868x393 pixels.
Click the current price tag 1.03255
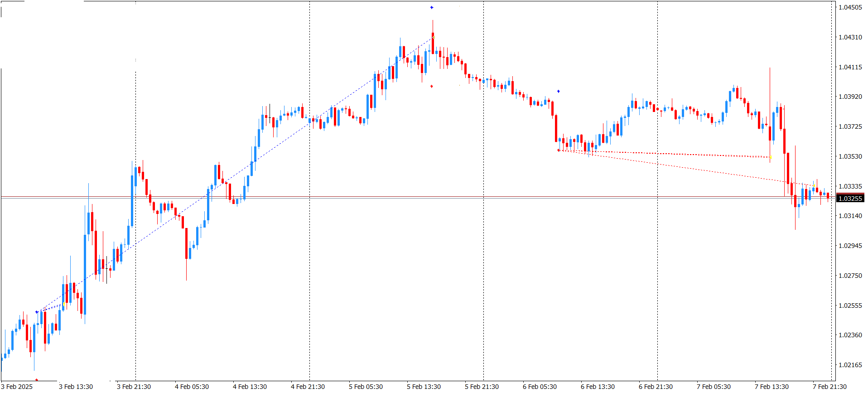pyautogui.click(x=850, y=199)
